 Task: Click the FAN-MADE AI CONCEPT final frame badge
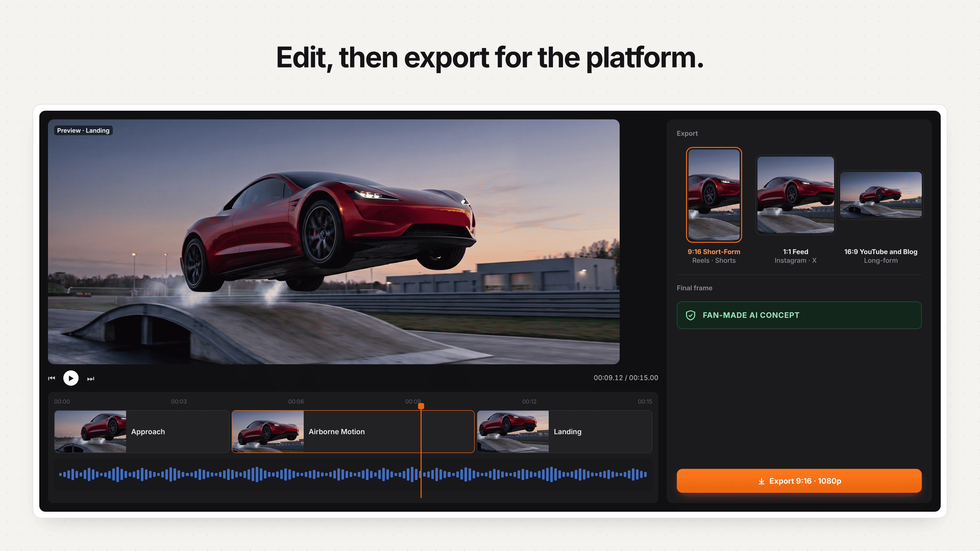click(799, 315)
